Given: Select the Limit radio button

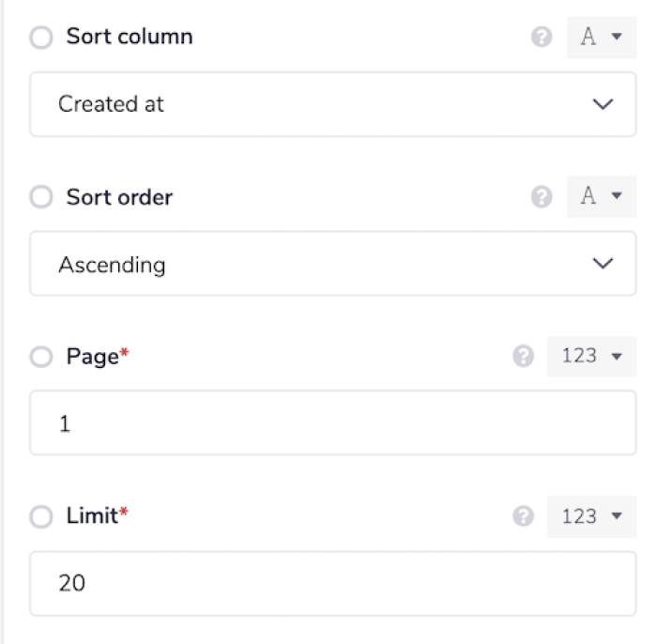Looking at the screenshot, I should (x=41, y=516).
